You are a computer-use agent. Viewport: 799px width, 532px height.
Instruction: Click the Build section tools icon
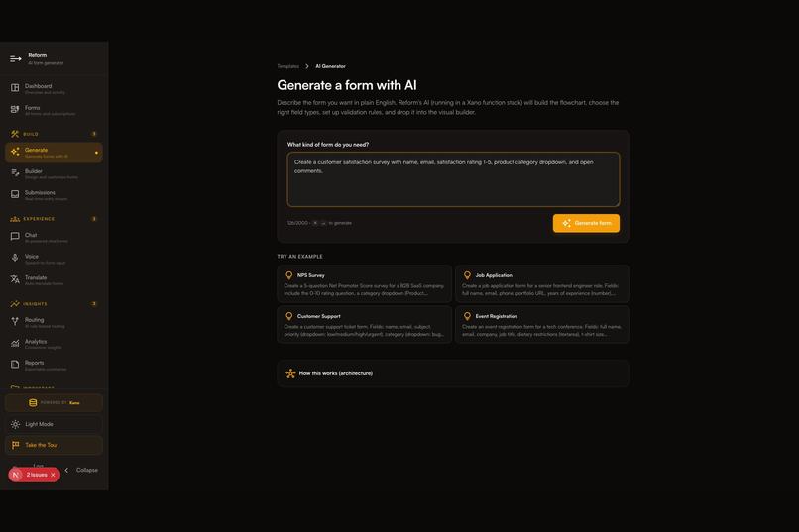tap(15, 134)
